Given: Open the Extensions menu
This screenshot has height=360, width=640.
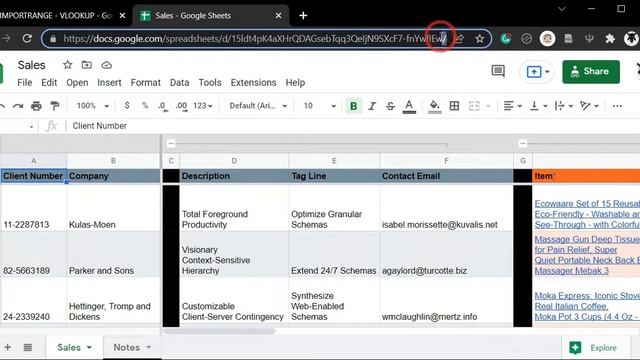Looking at the screenshot, I should click(x=253, y=82).
